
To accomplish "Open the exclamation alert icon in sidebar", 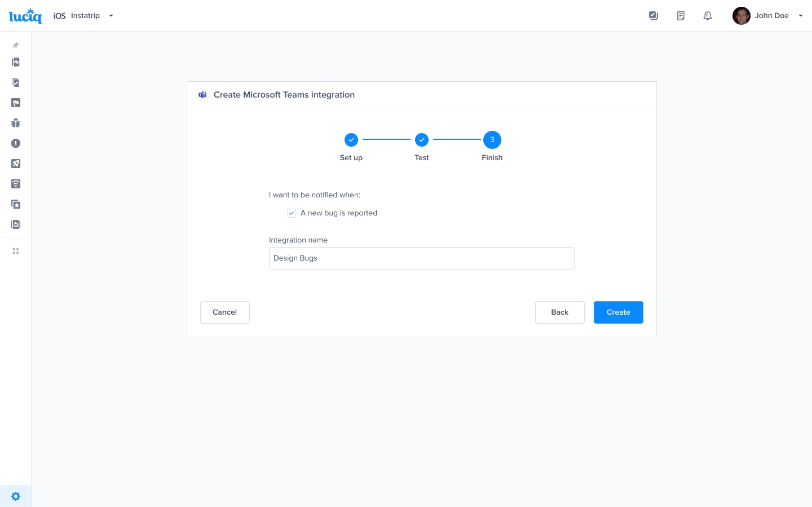I will tap(16, 143).
